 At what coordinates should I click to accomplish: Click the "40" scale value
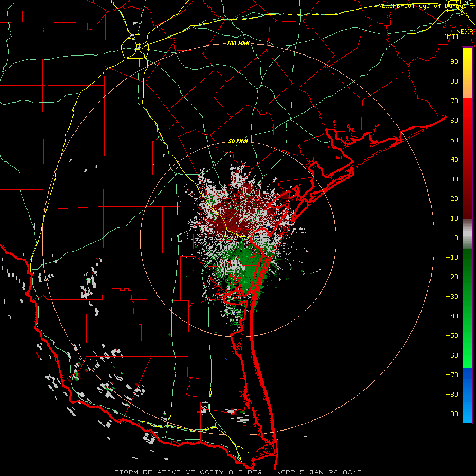[x=454, y=160]
